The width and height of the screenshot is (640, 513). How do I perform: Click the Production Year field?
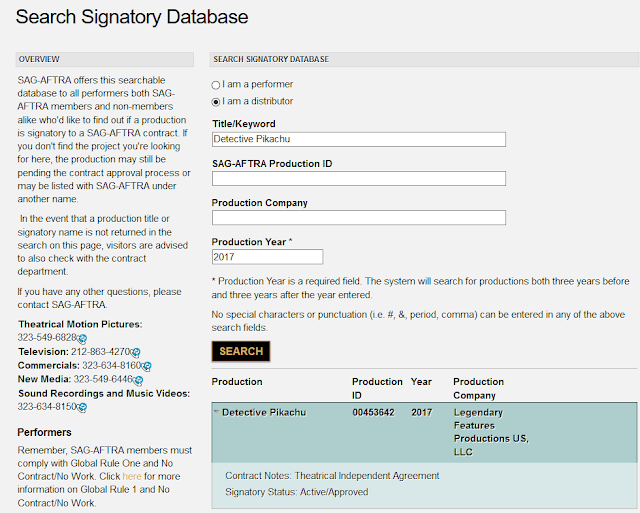tap(267, 257)
